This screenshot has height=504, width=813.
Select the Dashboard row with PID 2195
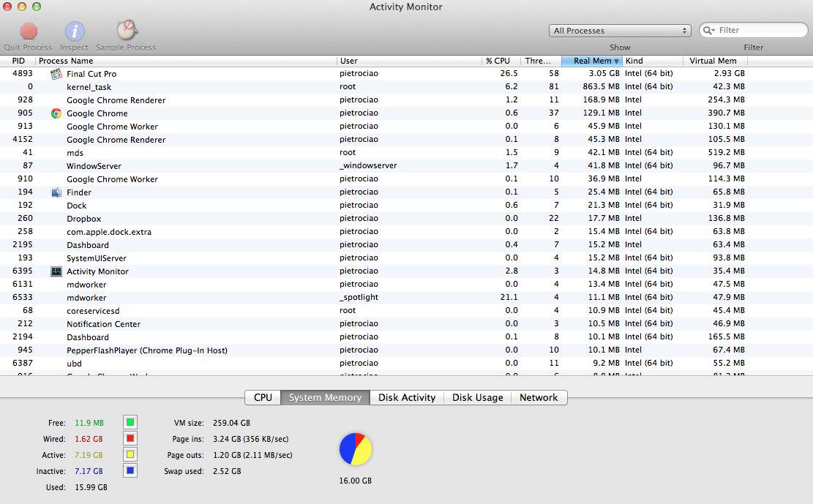(407, 245)
